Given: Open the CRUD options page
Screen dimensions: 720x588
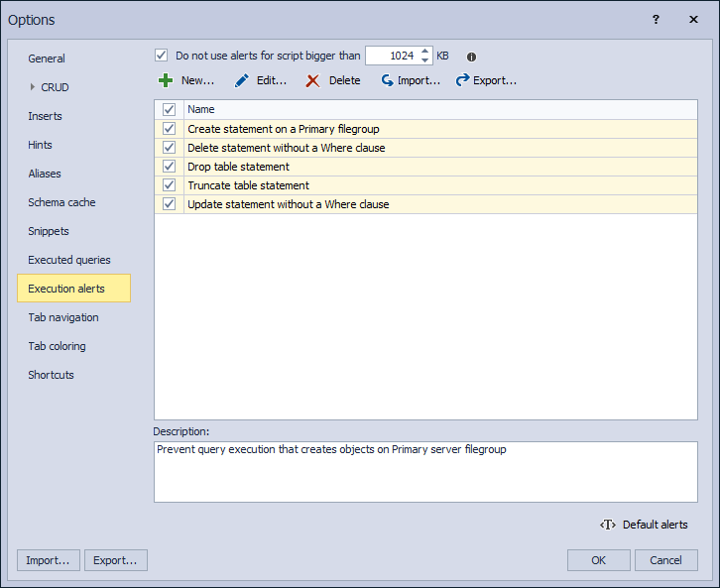Looking at the screenshot, I should pos(55,87).
